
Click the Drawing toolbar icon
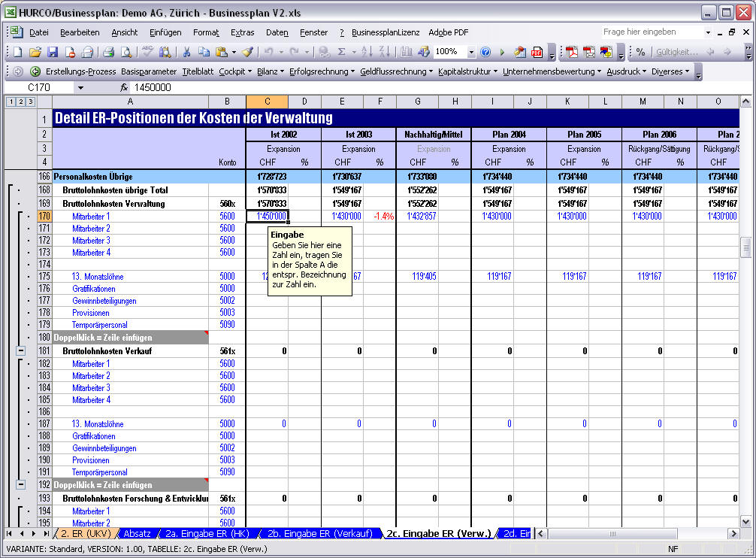tap(423, 52)
